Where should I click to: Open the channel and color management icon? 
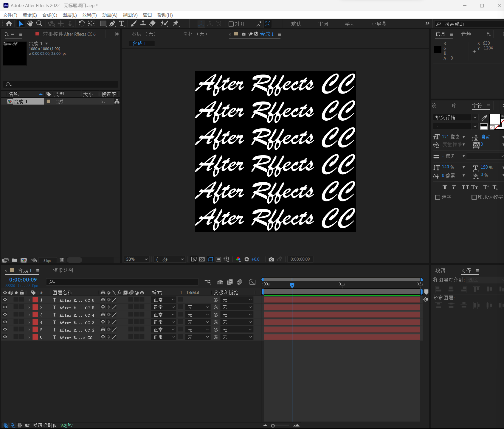tap(238, 259)
